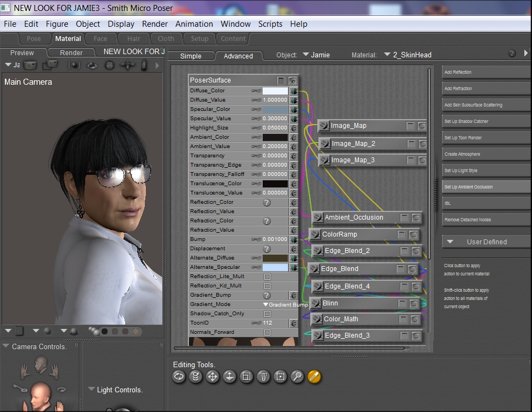Screen dimensions: 532x412
Task: Open the Render menu
Action: [155, 24]
